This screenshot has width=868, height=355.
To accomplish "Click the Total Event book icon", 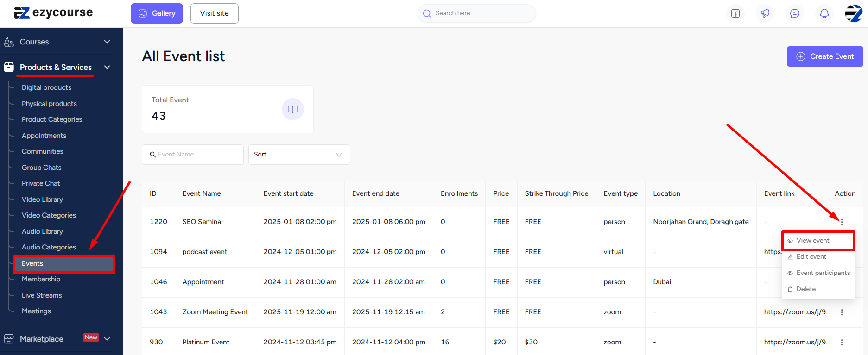I will [x=293, y=109].
